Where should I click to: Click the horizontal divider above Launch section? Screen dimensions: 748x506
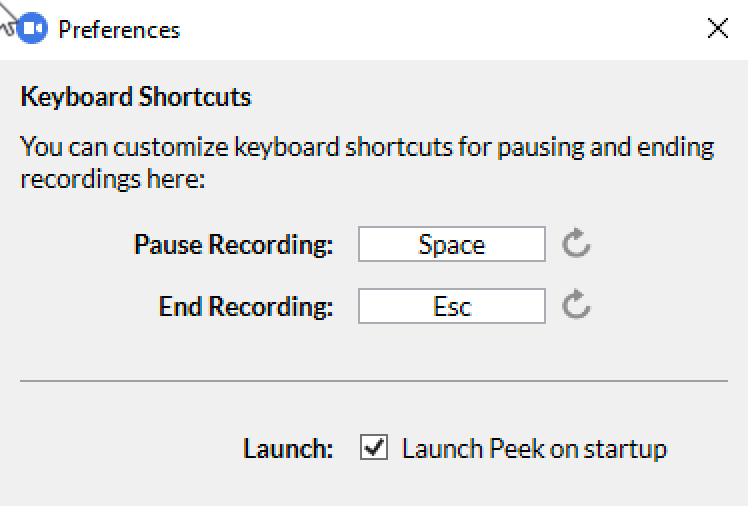(374, 381)
